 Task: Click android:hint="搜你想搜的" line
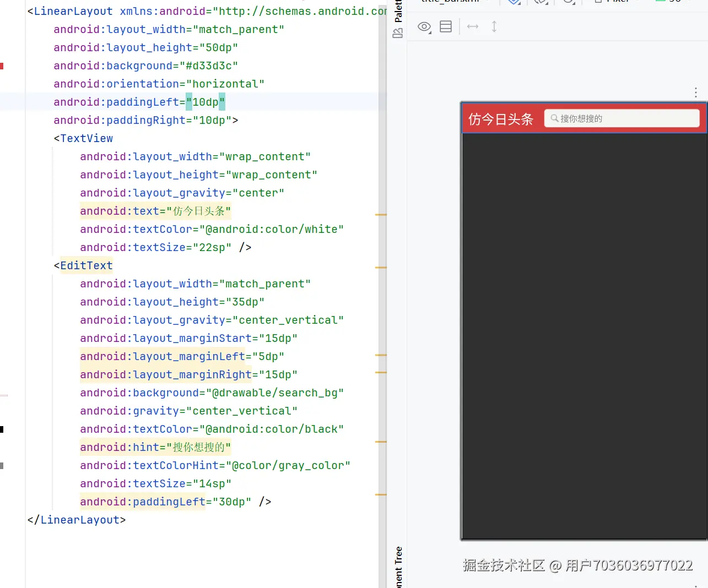(155, 447)
